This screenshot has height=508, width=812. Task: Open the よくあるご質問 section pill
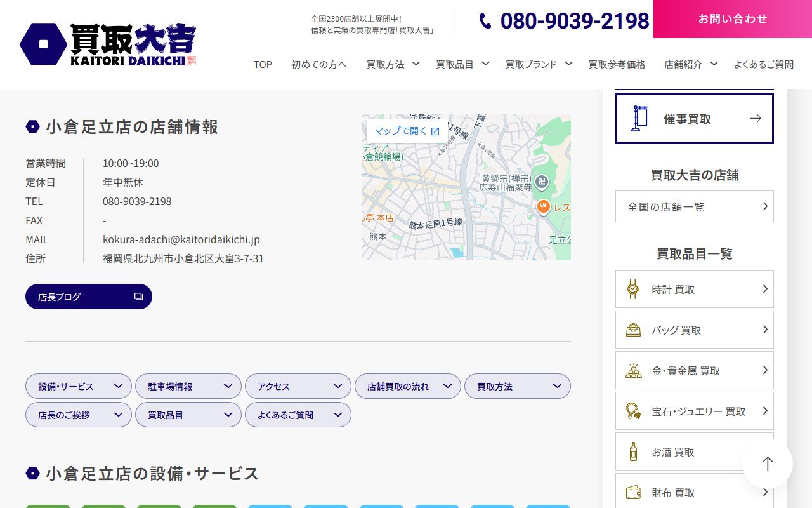[298, 415]
